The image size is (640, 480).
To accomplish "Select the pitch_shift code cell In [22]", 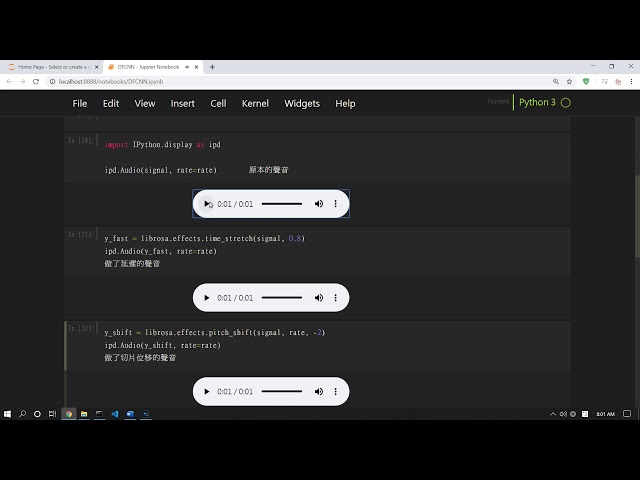I will pyautogui.click(x=317, y=345).
